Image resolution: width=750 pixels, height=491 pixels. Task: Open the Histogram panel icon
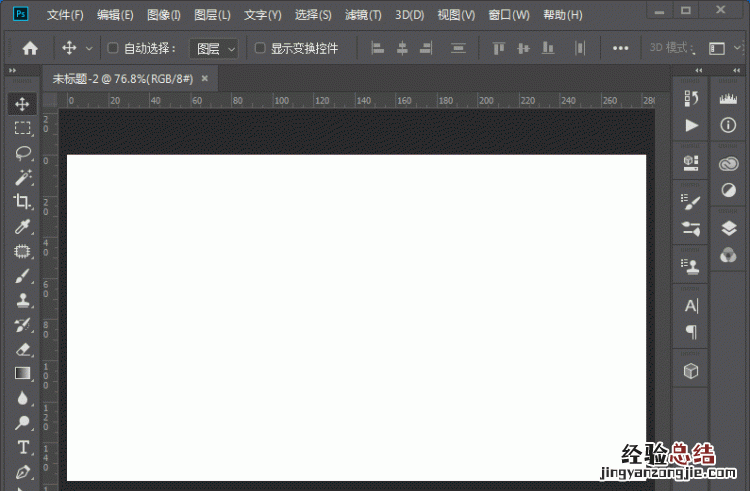(x=728, y=98)
